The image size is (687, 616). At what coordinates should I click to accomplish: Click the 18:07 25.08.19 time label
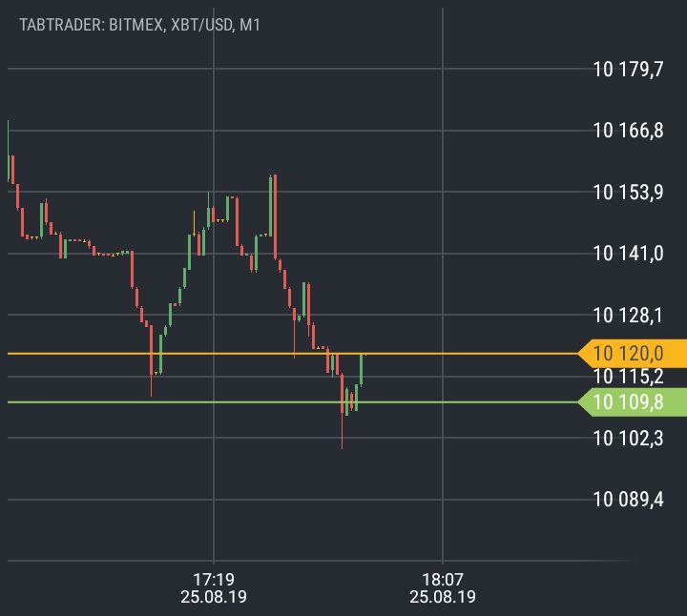(443, 588)
